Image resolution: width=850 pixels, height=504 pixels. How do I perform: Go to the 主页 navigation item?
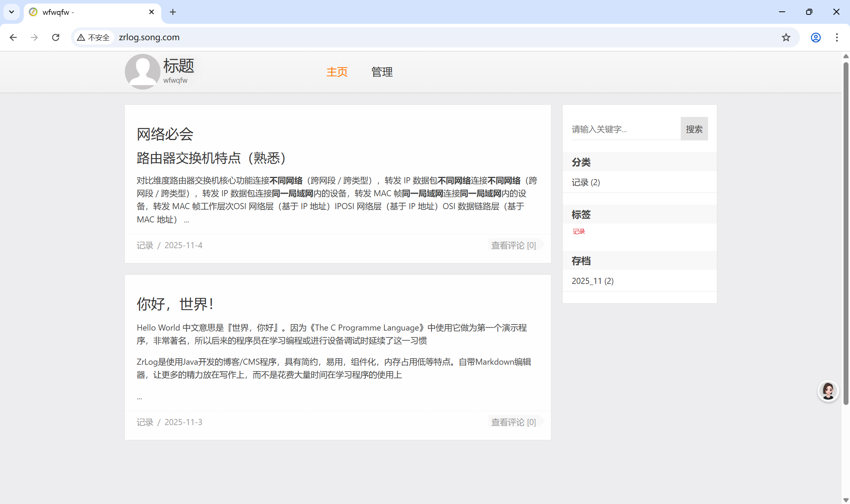[x=337, y=72]
